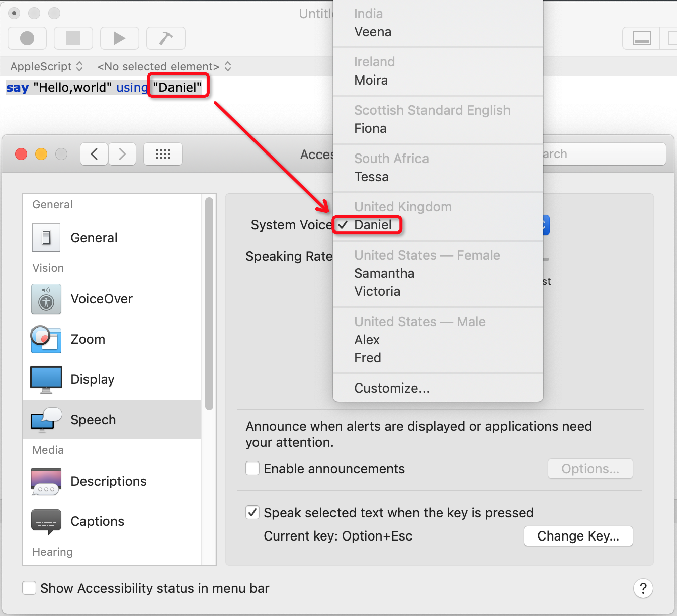This screenshot has width=677, height=616.
Task: Click the Options... button
Action: click(590, 469)
